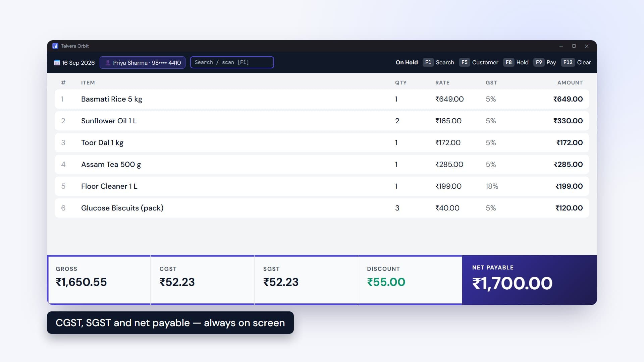Click the Talvera Orbit app logo icon
Screen dimensions: 644x362
(55, 46)
